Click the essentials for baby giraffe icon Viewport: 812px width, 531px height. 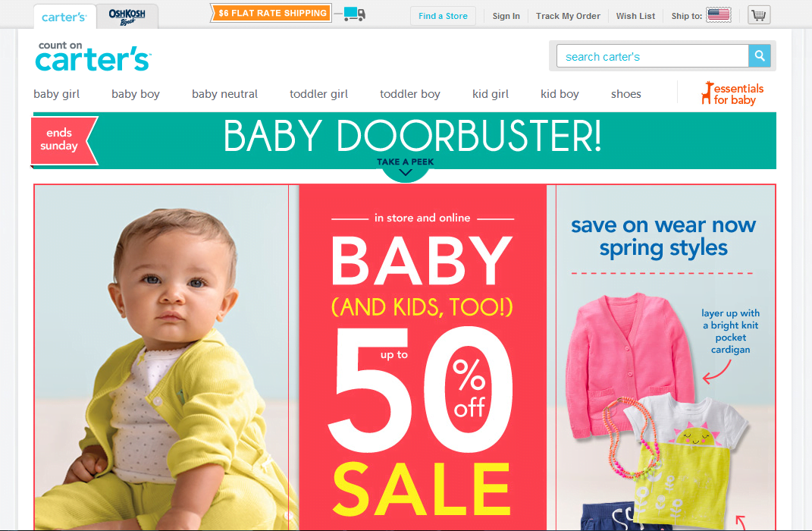point(707,93)
